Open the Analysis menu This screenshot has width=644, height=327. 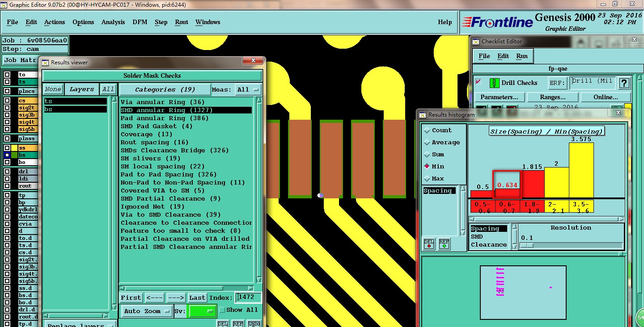tap(113, 22)
